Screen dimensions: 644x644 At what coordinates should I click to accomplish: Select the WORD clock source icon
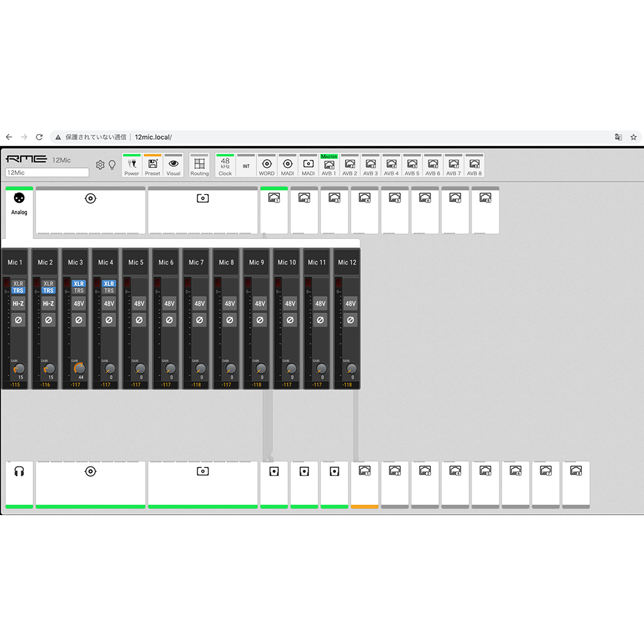[267, 165]
